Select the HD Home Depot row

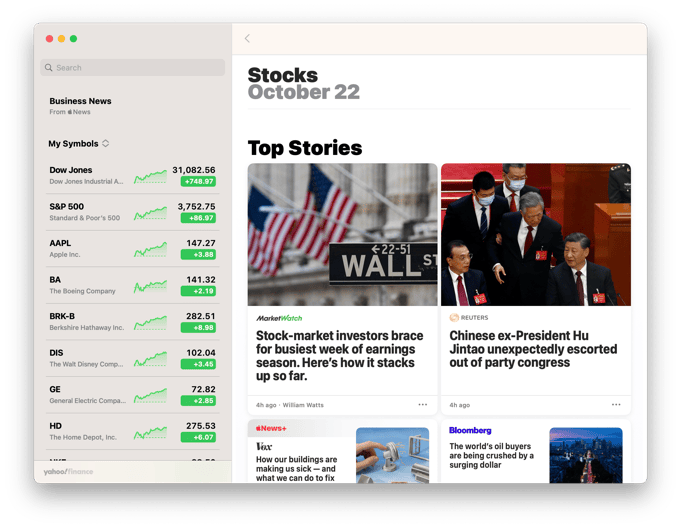tap(132, 432)
